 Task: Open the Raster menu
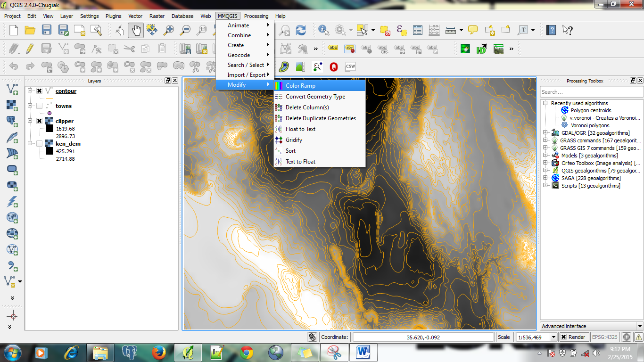click(x=157, y=16)
